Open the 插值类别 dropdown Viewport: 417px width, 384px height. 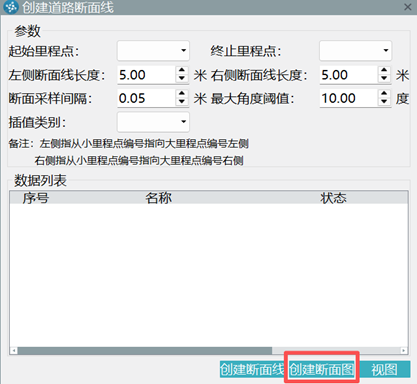pos(153,122)
